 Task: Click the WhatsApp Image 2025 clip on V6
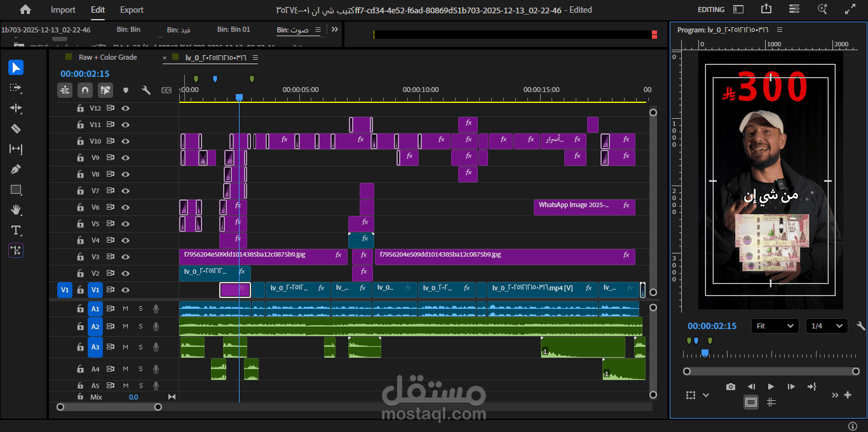[583, 206]
